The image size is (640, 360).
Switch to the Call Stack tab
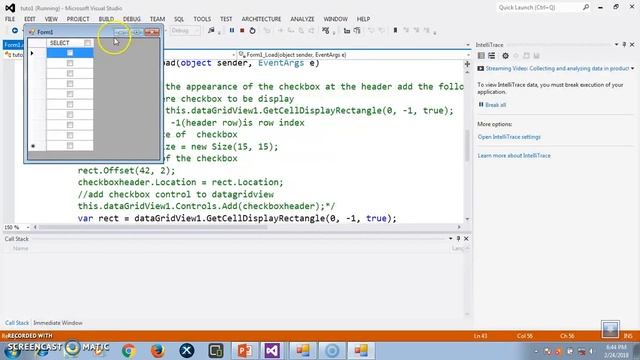[17, 323]
